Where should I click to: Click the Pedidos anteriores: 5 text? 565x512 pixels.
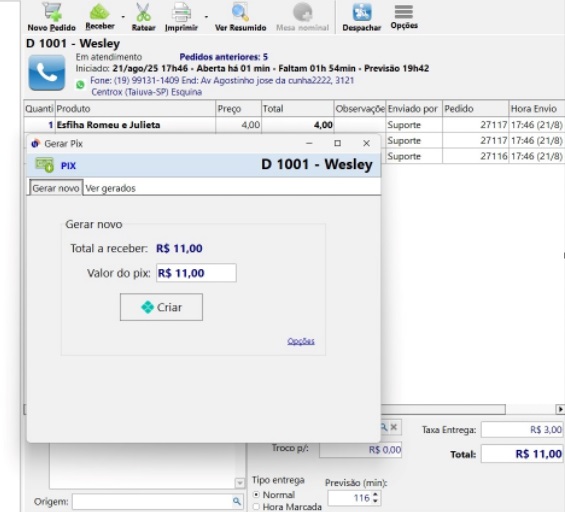(223, 57)
